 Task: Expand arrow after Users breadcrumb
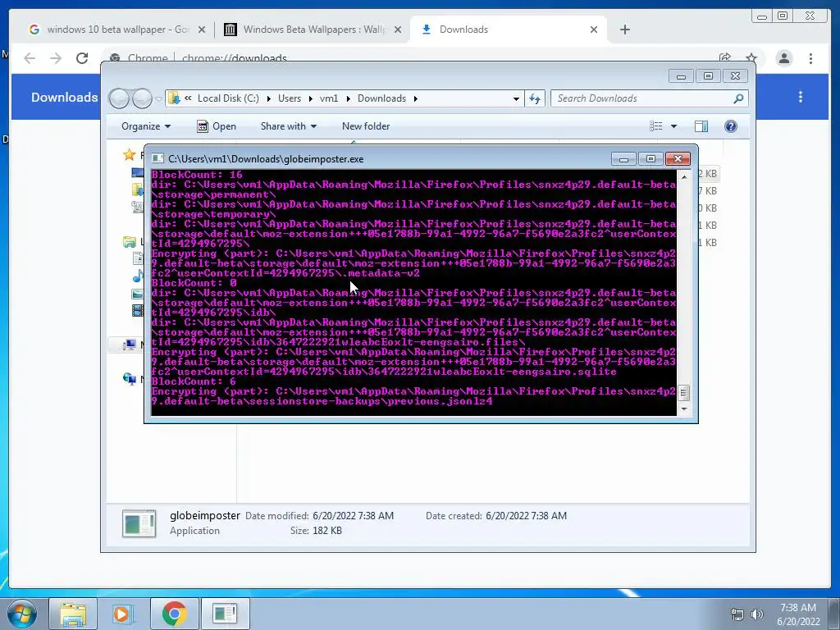pyautogui.click(x=310, y=98)
